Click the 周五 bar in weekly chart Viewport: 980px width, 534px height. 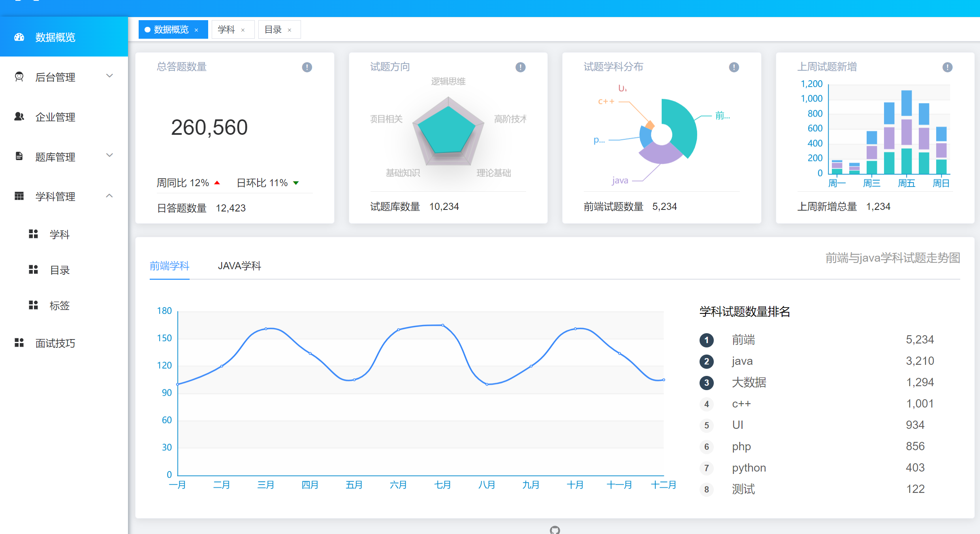click(x=907, y=132)
